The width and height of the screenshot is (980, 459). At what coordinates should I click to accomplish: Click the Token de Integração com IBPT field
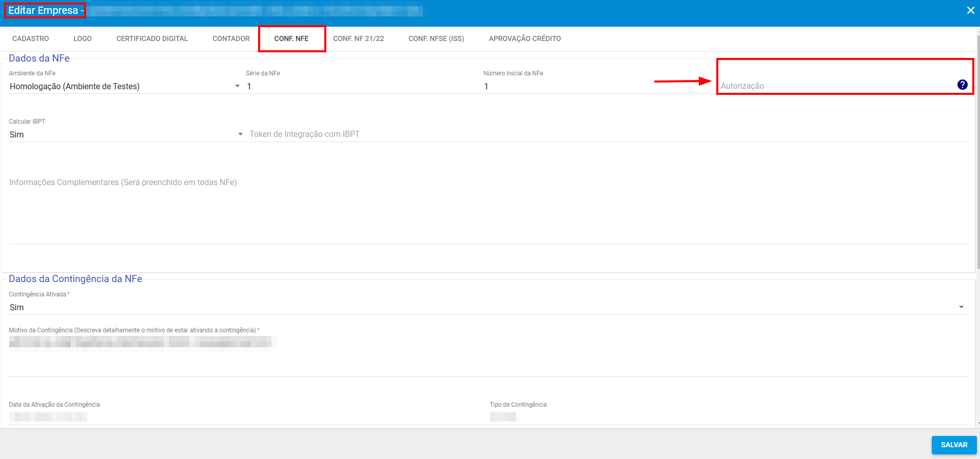608,134
